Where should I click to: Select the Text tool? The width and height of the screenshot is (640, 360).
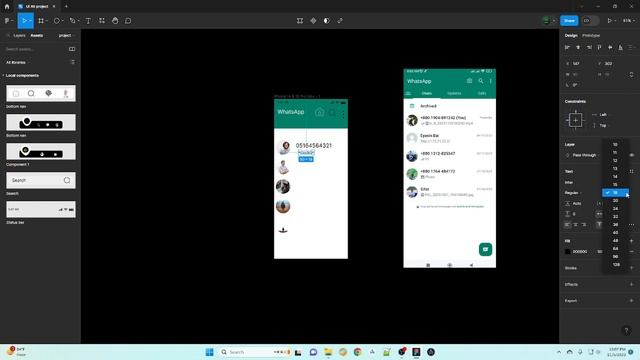(x=88, y=20)
